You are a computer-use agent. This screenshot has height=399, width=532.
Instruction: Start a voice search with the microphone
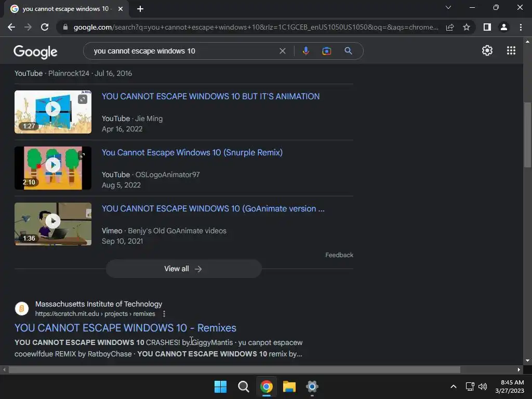click(x=305, y=51)
